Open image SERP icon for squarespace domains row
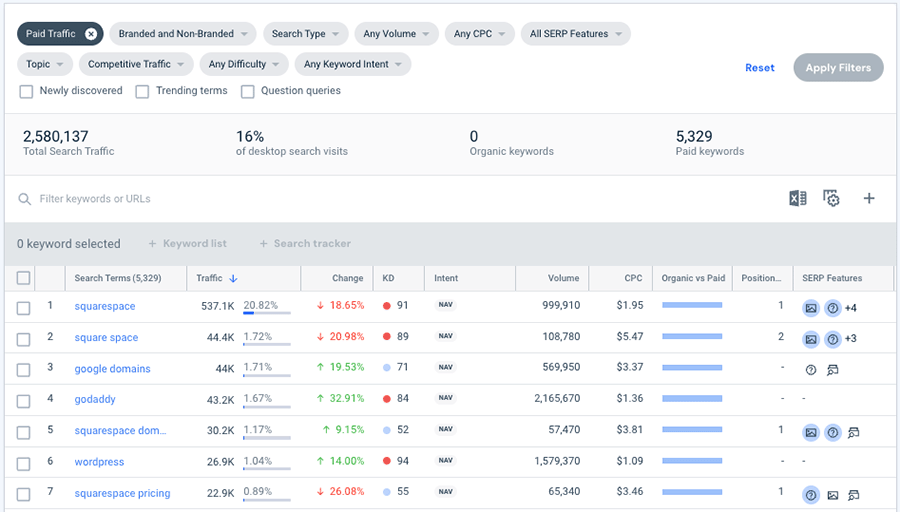Image resolution: width=900 pixels, height=512 pixels. tap(810, 432)
